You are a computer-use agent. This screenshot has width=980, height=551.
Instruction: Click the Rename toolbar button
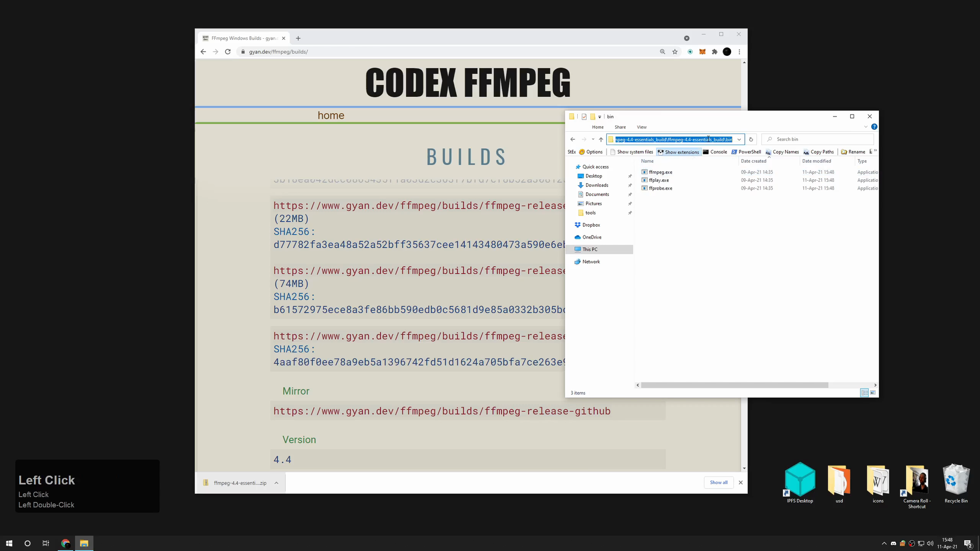click(853, 152)
